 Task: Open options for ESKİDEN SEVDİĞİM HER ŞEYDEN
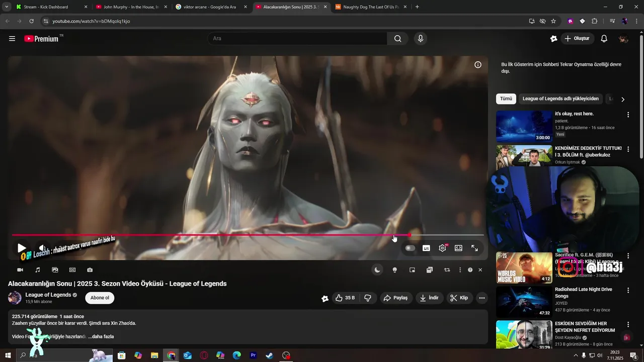point(628,324)
